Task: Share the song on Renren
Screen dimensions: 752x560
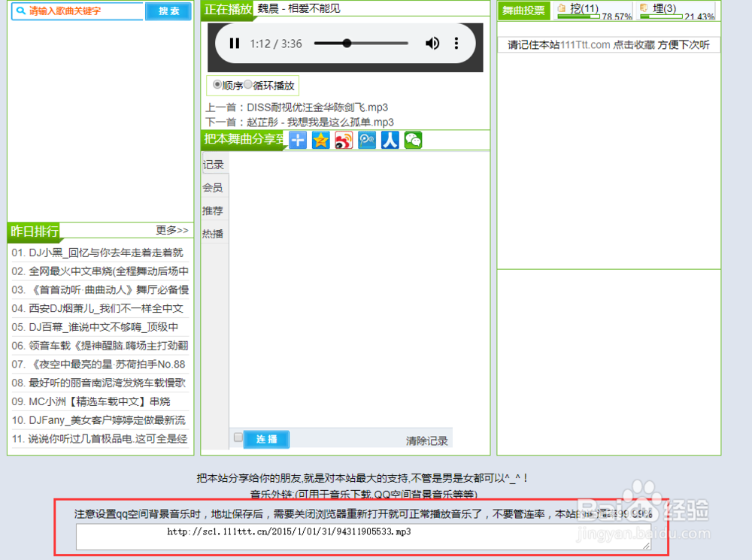Action: tap(390, 140)
